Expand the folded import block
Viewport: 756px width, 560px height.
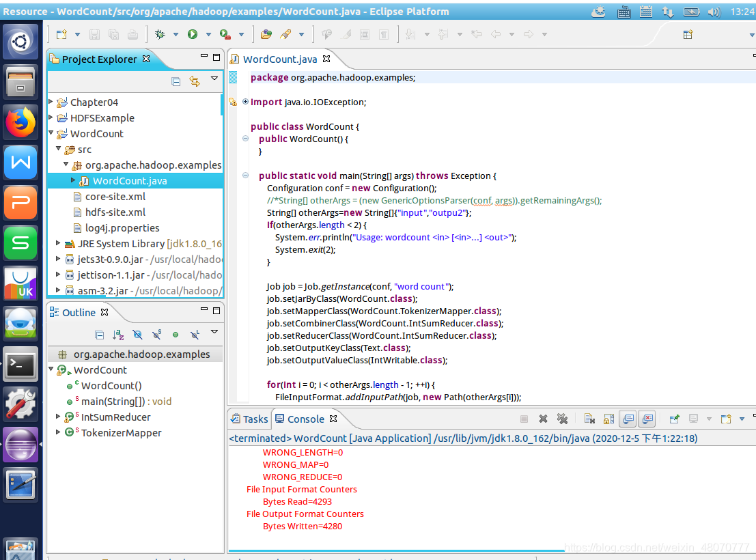pyautogui.click(x=245, y=102)
